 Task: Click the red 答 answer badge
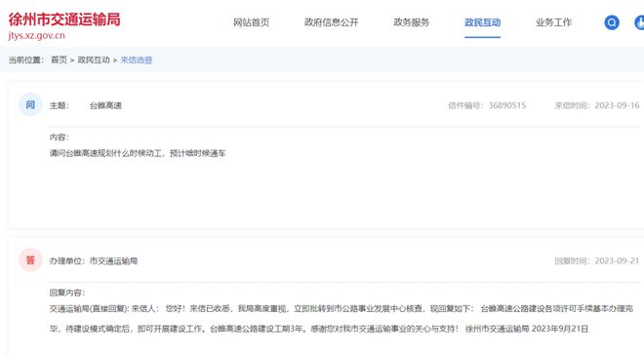30,260
